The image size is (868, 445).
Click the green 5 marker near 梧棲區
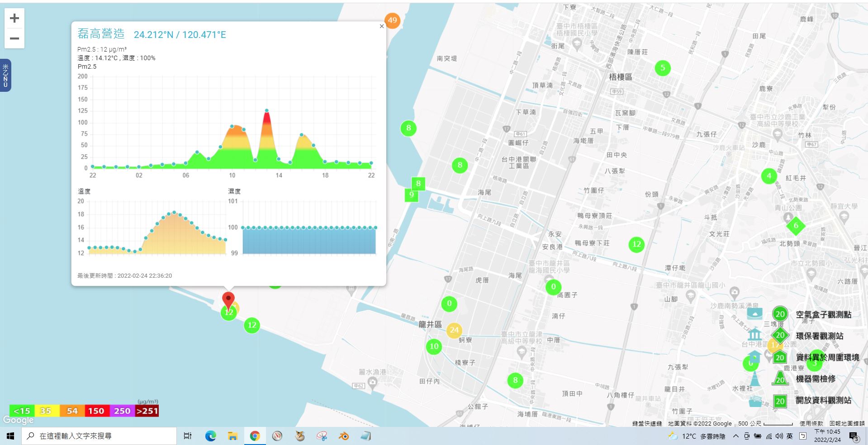[x=663, y=68]
